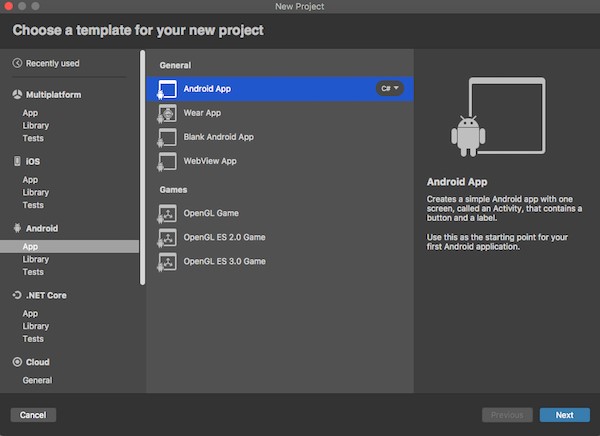Screen dimensions: 600x436
Task: Select the Multiplatform category header
Action: click(x=54, y=95)
